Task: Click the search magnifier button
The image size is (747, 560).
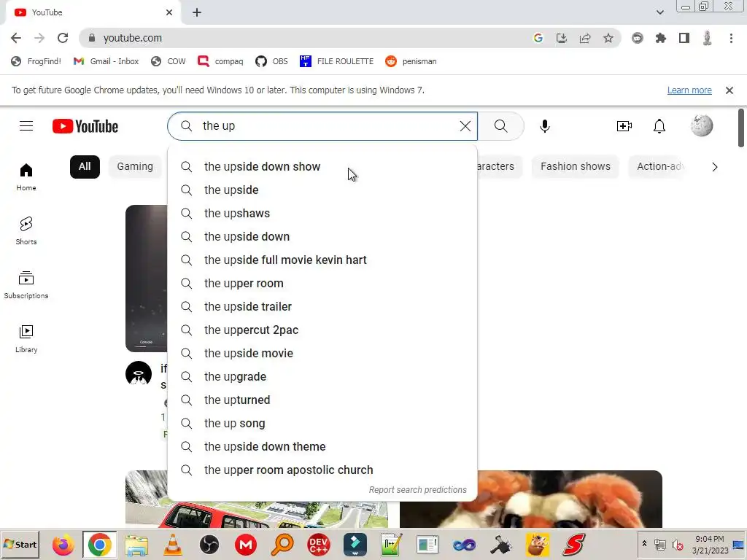Action: point(500,126)
